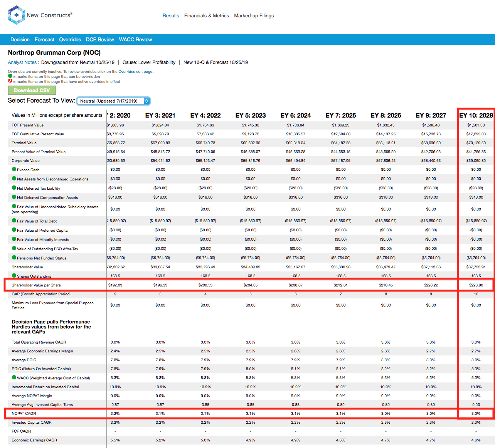
Task: Click the Economic Earnings CAGR row label
Action: (x=34, y=440)
